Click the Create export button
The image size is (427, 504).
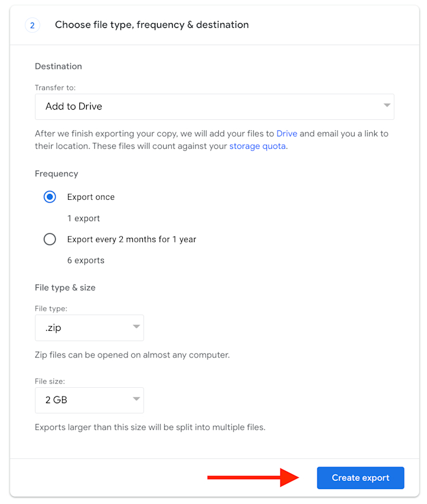[360, 478]
